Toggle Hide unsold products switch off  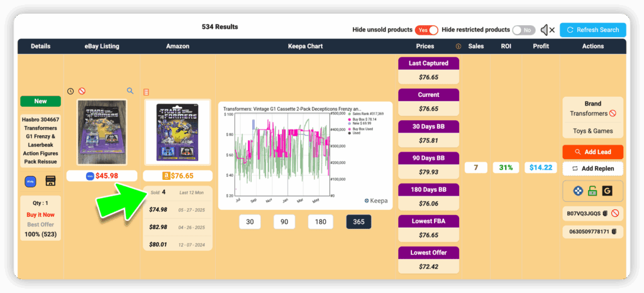(x=426, y=30)
